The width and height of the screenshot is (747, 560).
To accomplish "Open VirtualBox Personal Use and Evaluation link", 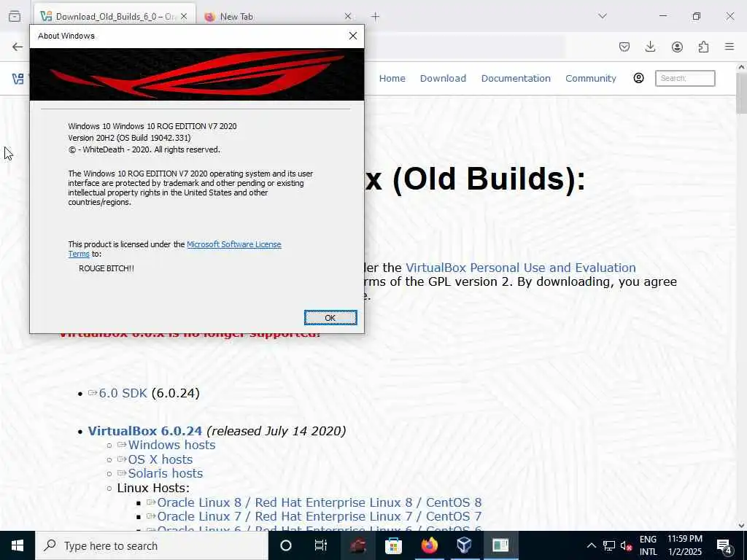I will pos(521,268).
